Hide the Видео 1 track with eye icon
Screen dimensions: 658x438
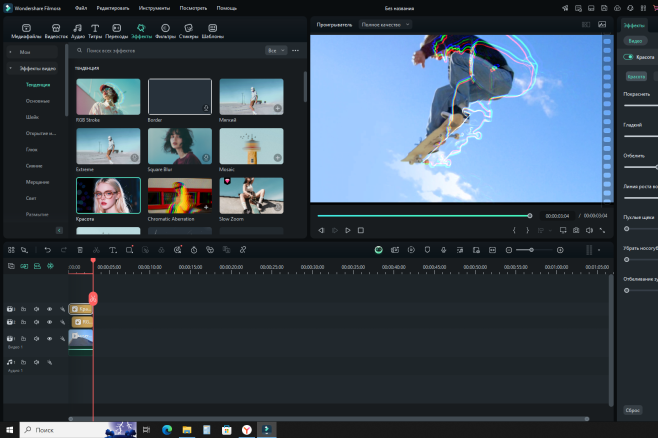click(50, 339)
